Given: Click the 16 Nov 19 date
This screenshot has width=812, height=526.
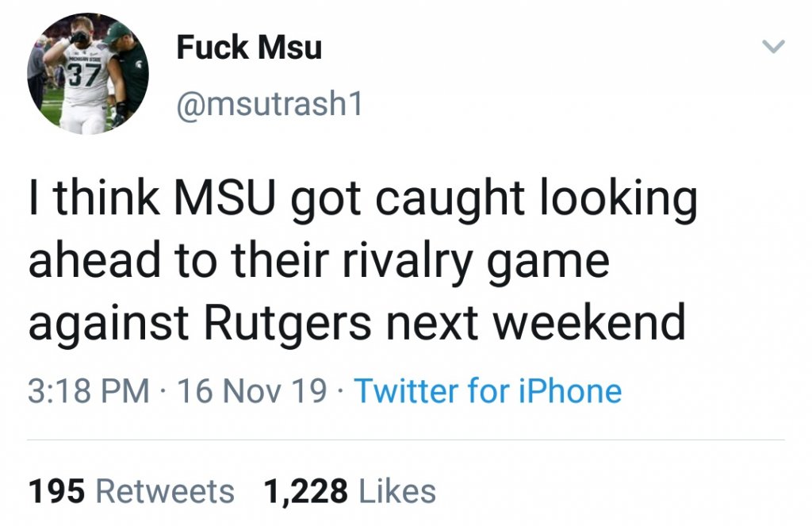Looking at the screenshot, I should (x=252, y=391).
